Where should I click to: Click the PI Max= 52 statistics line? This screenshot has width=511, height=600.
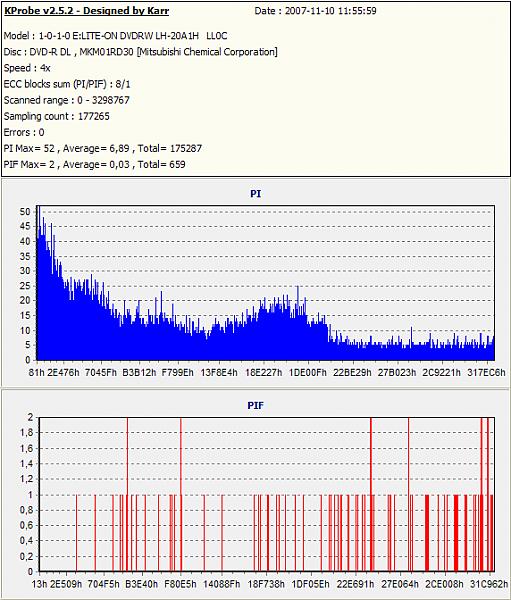(x=103, y=148)
